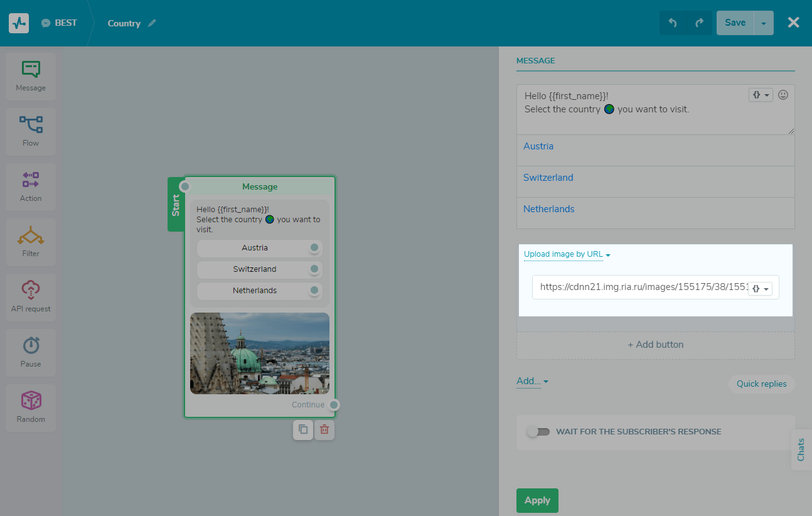The height and width of the screenshot is (516, 812).
Task: Click the green Apply button
Action: tap(537, 500)
